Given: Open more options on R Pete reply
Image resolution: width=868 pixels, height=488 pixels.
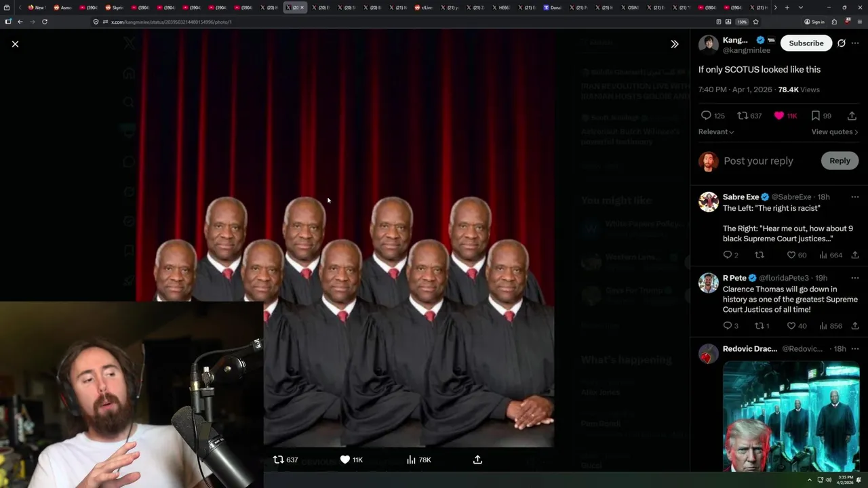Looking at the screenshot, I should pyautogui.click(x=855, y=278).
